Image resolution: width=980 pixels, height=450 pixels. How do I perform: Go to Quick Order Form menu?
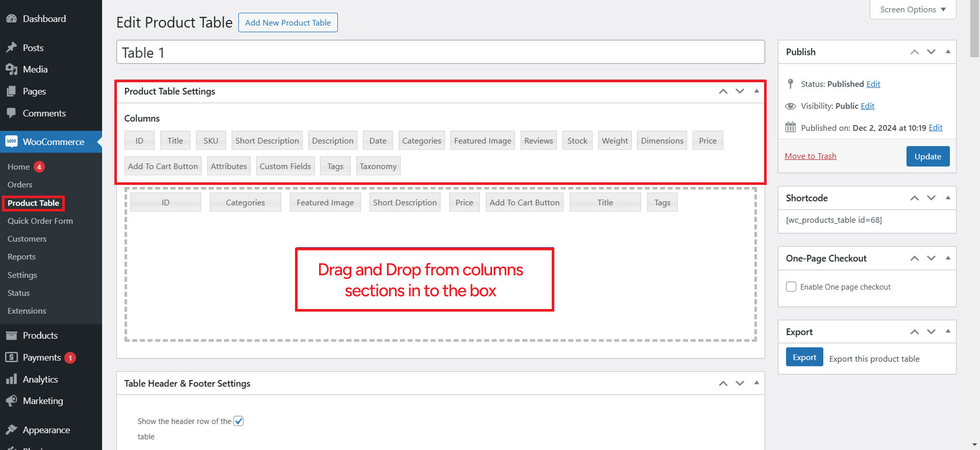pos(40,221)
